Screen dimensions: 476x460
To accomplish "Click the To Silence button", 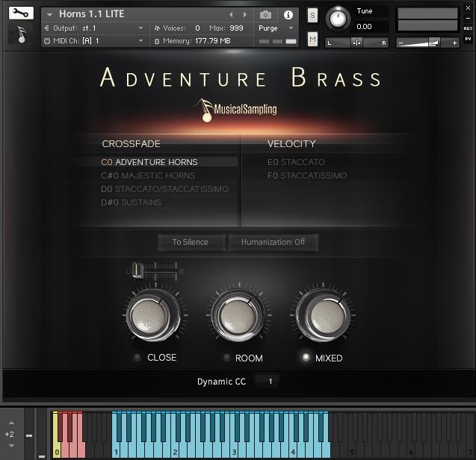I will [191, 242].
